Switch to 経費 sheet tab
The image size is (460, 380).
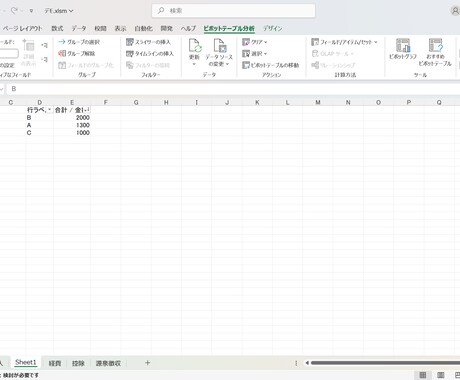(55, 363)
